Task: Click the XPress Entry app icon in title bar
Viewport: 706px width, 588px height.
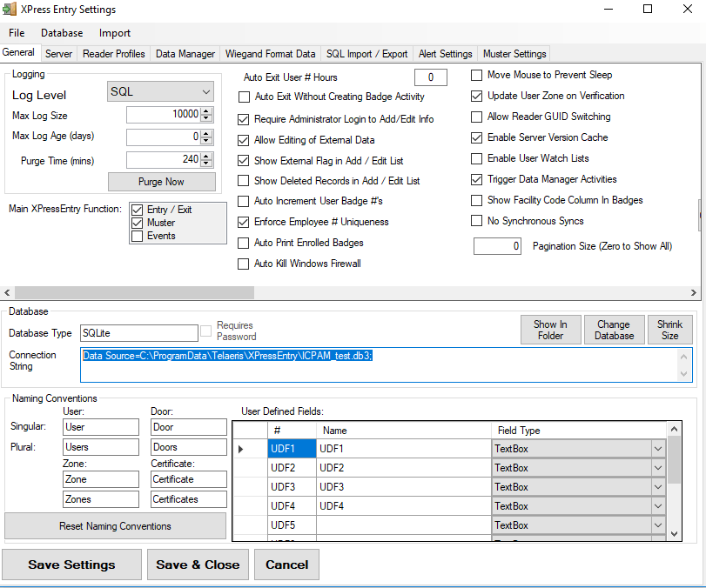Action: click(12, 10)
